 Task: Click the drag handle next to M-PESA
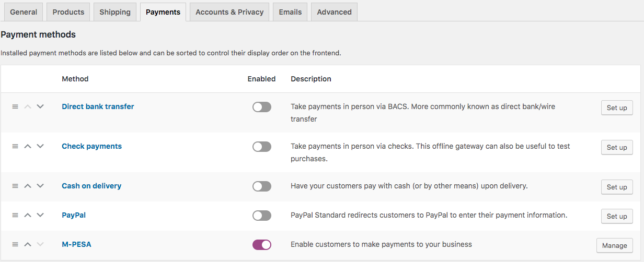coord(15,244)
